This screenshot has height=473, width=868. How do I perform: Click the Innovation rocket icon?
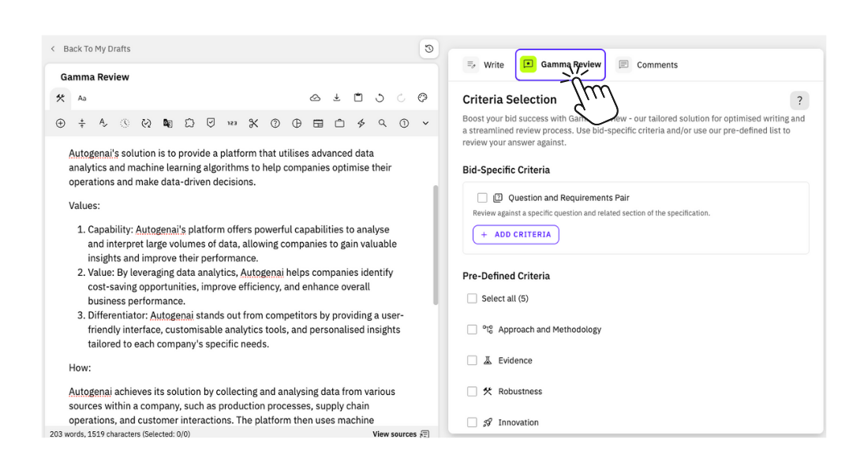coord(487,422)
